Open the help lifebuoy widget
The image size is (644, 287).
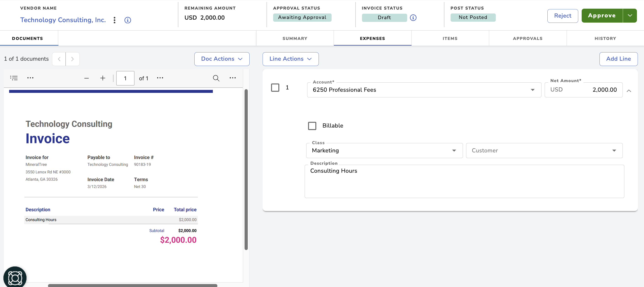(x=15, y=277)
